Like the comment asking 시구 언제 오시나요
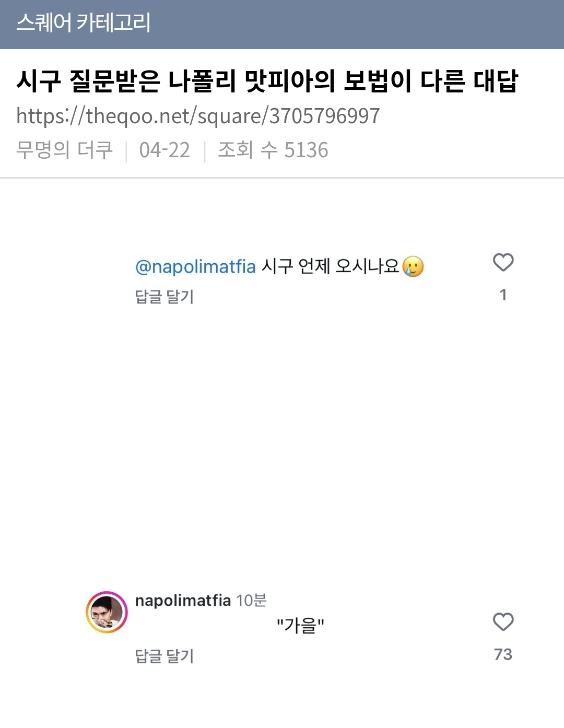 tap(503, 262)
